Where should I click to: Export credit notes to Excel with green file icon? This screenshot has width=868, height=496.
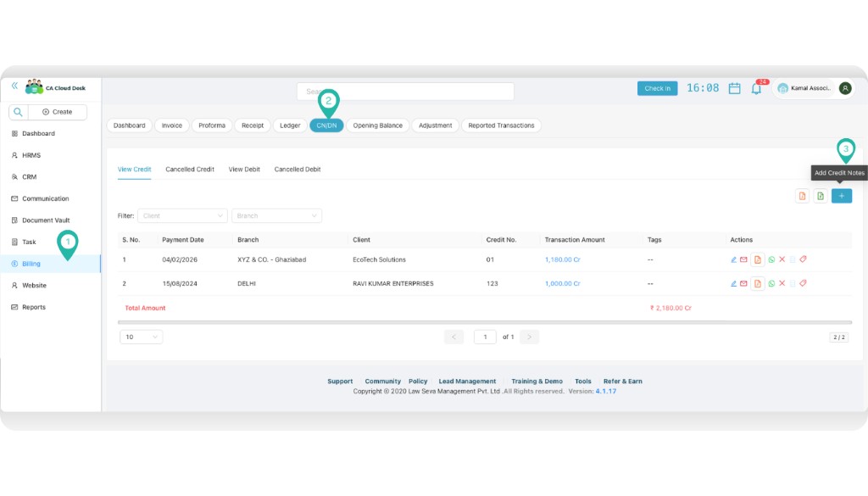pyautogui.click(x=821, y=195)
